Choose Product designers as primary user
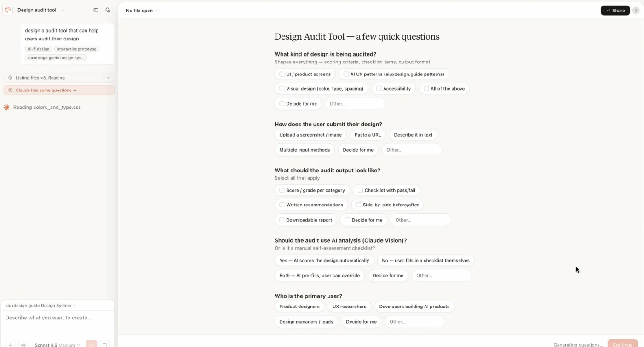This screenshot has height=347, width=644. tap(299, 307)
